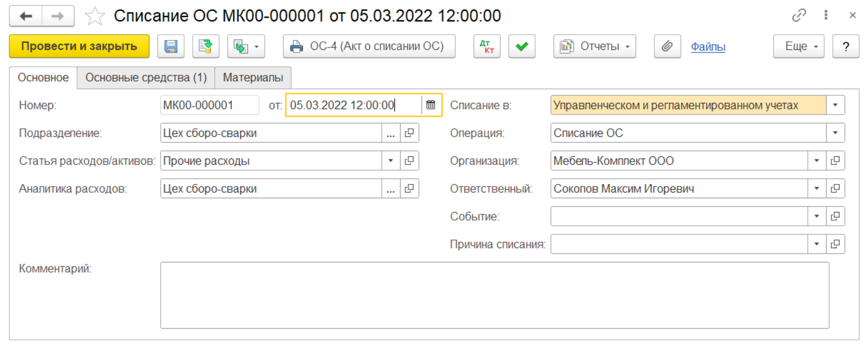Image resolution: width=868 pixels, height=347 pixels.
Task: Open the Организация record icon
Action: [x=835, y=161]
